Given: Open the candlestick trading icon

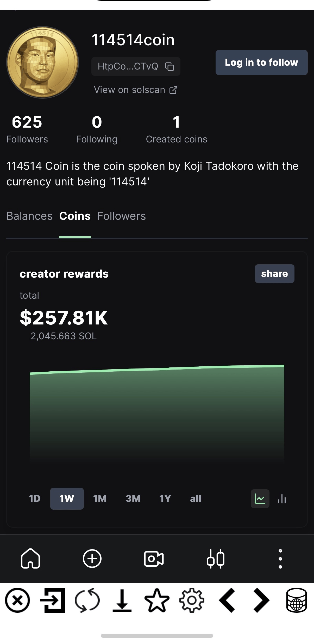Looking at the screenshot, I should (x=216, y=559).
